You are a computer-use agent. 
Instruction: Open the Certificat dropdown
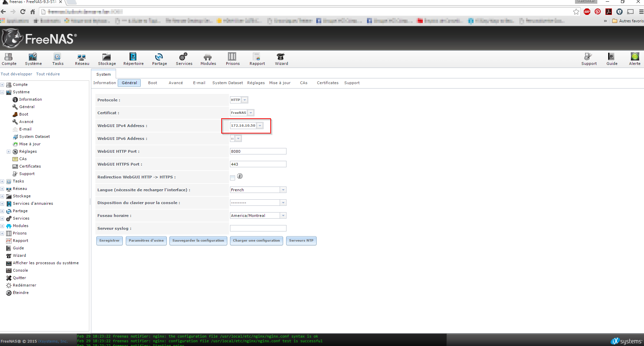point(251,113)
